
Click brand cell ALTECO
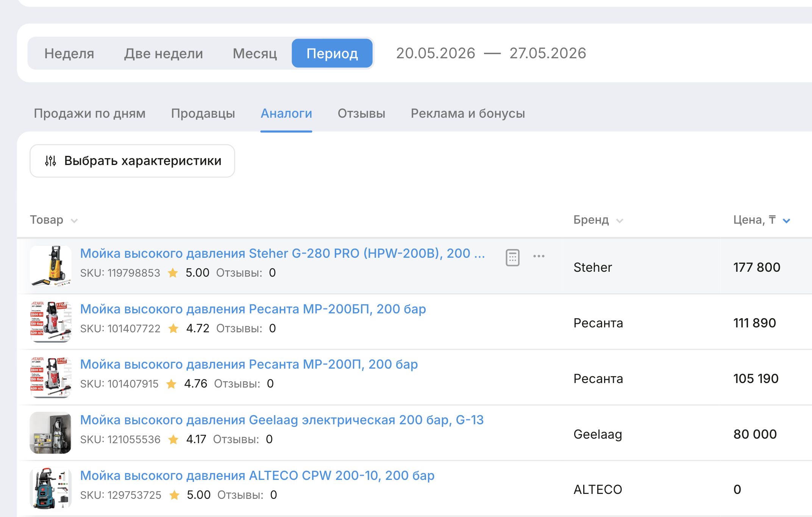598,489
